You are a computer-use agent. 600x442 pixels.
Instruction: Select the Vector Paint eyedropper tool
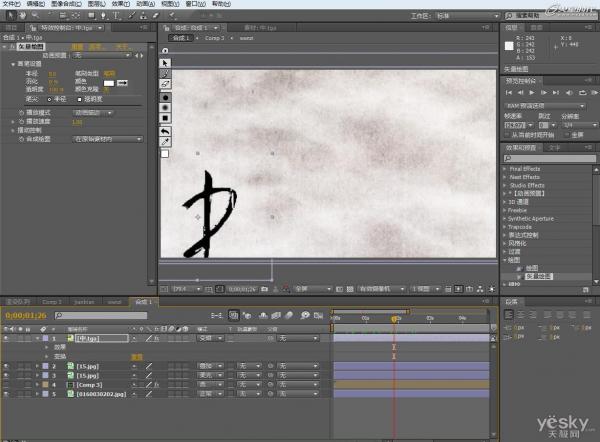coord(165,142)
